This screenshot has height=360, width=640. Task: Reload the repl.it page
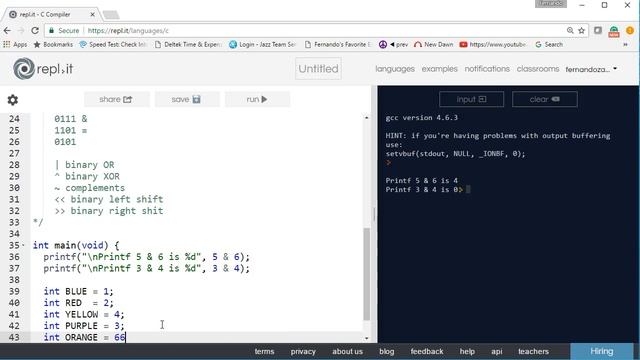pyautogui.click(x=35, y=31)
